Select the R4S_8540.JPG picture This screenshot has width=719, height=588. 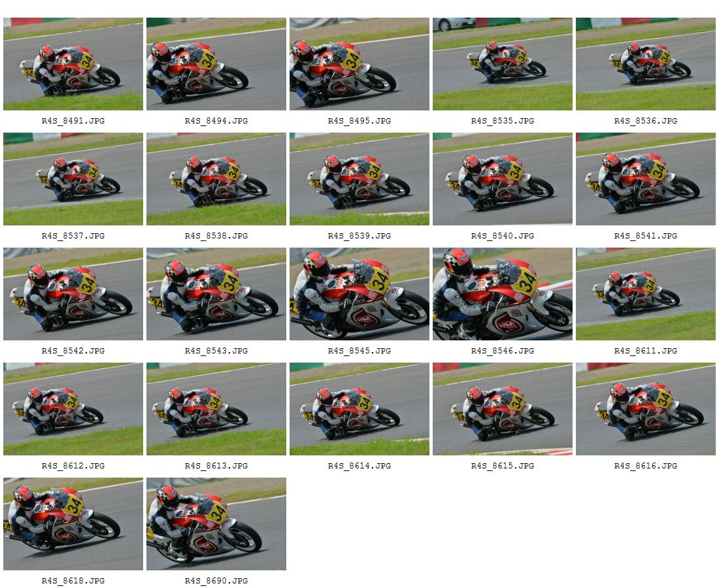503,179
